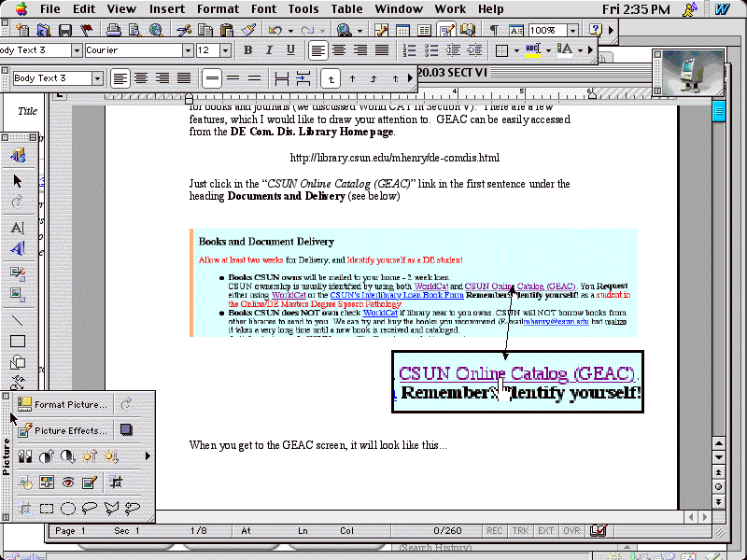Click the Red Eye removal icon

pyautogui.click(x=68, y=483)
